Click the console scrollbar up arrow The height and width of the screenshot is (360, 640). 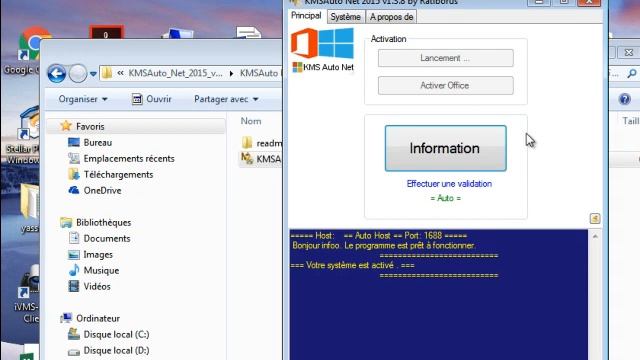click(x=595, y=236)
